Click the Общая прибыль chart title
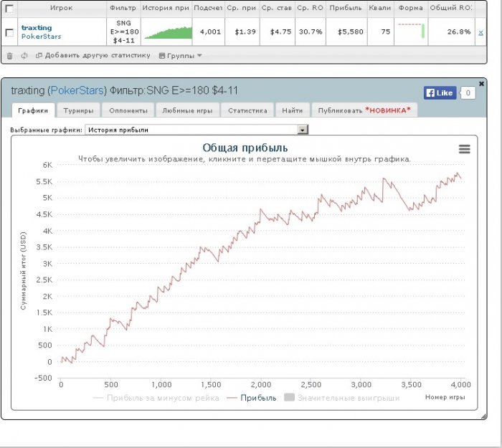 245,148
